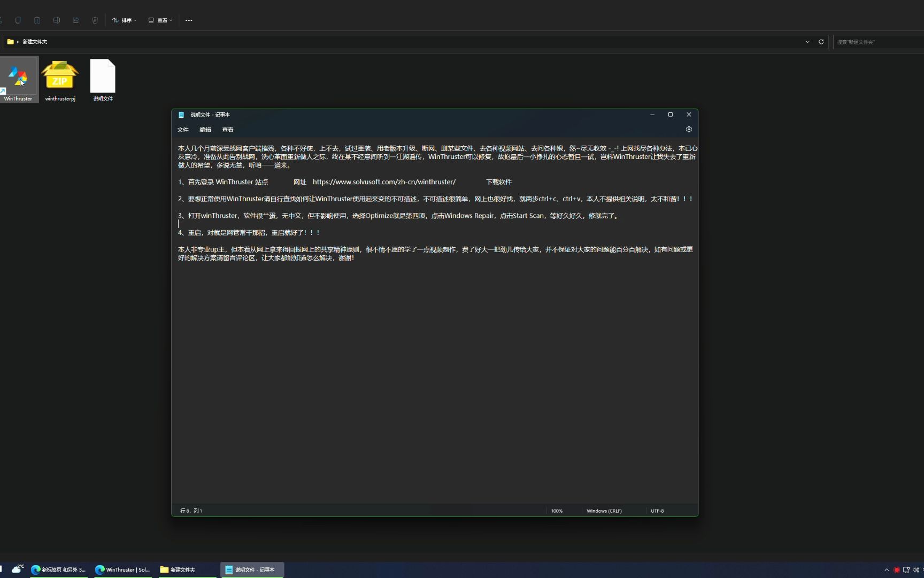Switch to the WinThruster | Sol... Edge taskbar window

(123, 570)
